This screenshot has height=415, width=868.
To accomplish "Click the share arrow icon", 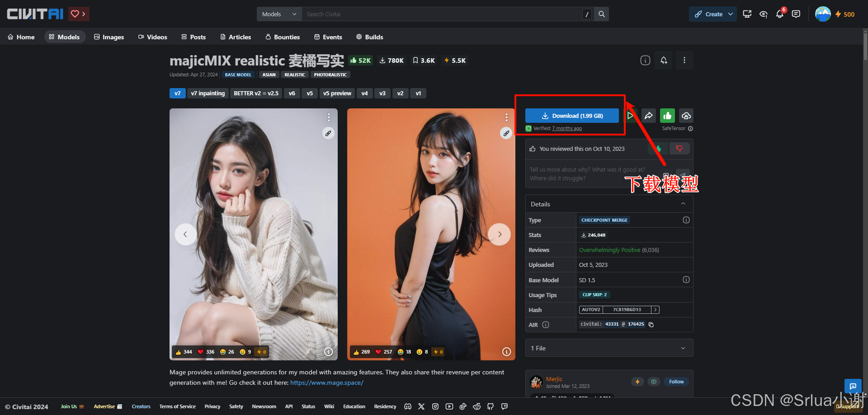I will (x=649, y=116).
